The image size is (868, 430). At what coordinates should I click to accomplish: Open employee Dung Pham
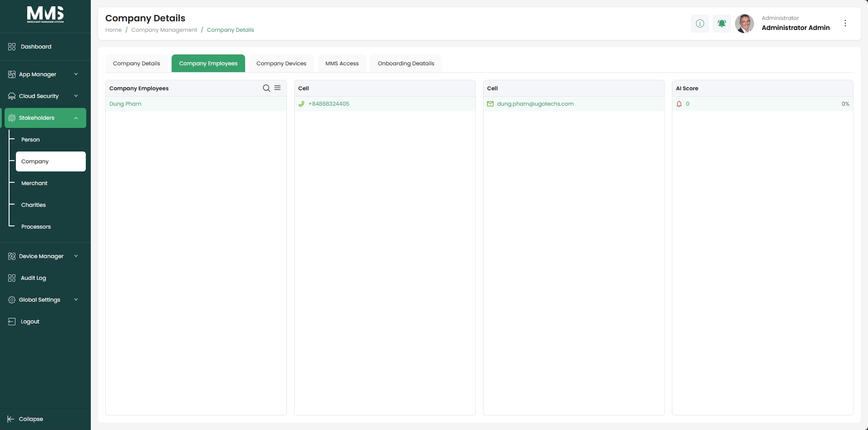point(125,104)
